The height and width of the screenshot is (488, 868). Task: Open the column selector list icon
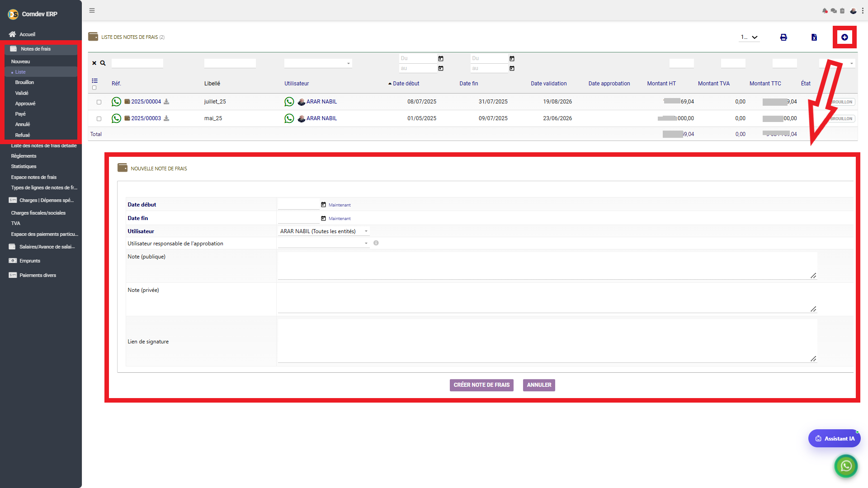[x=94, y=80]
